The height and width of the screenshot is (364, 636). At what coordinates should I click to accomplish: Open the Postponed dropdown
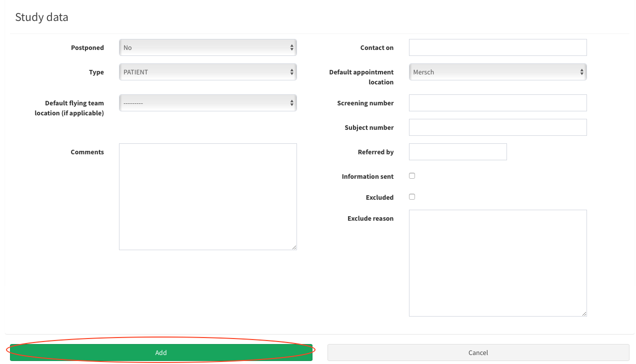click(x=207, y=47)
